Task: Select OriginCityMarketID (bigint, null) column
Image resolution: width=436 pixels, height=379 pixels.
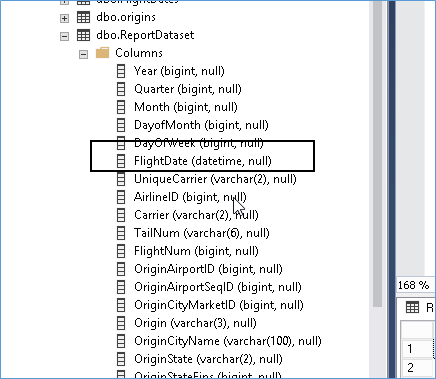Action: coord(219,305)
